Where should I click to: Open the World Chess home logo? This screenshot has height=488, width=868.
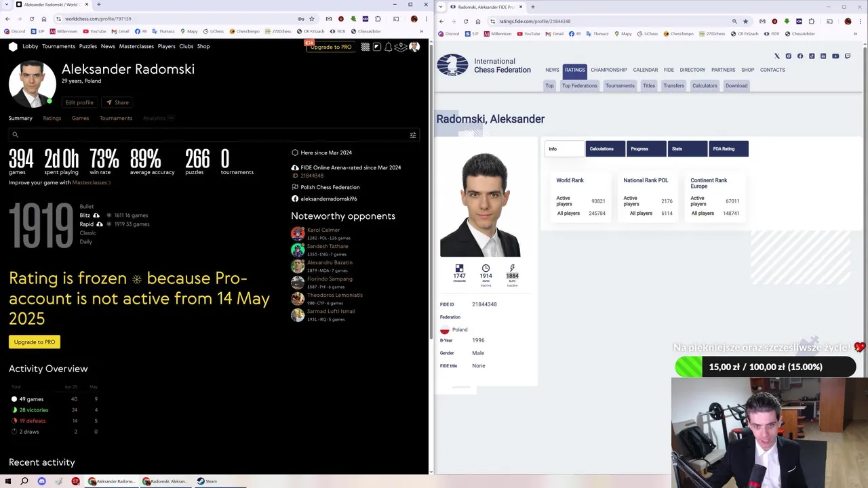pos(13,46)
